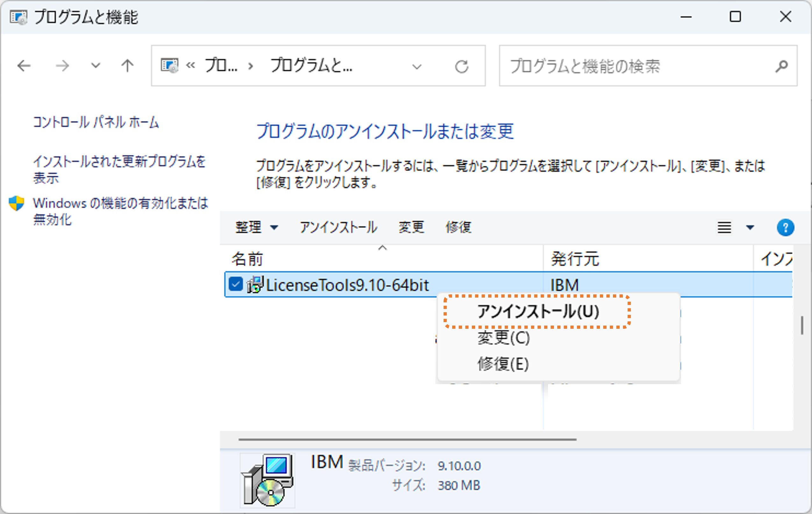This screenshot has height=514, width=812.
Task: Click the search magnifier icon
Action: tap(781, 66)
